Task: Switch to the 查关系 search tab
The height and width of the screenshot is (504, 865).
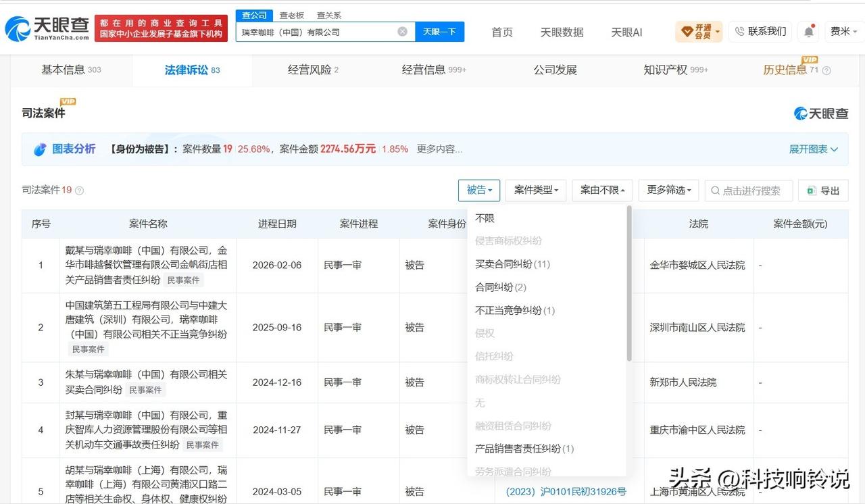Action: pos(329,15)
